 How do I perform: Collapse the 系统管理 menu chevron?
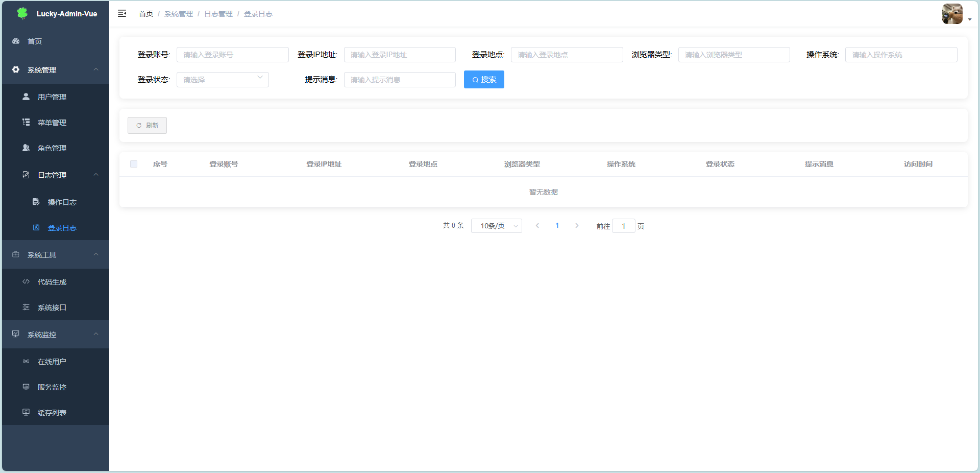(x=96, y=69)
